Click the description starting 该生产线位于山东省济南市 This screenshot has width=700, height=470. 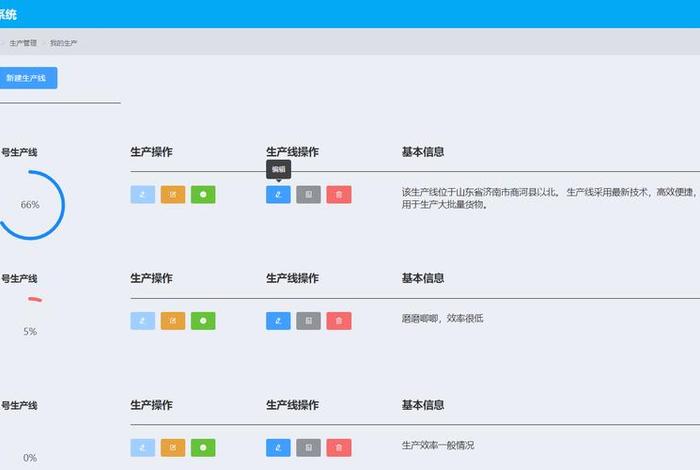click(x=550, y=198)
